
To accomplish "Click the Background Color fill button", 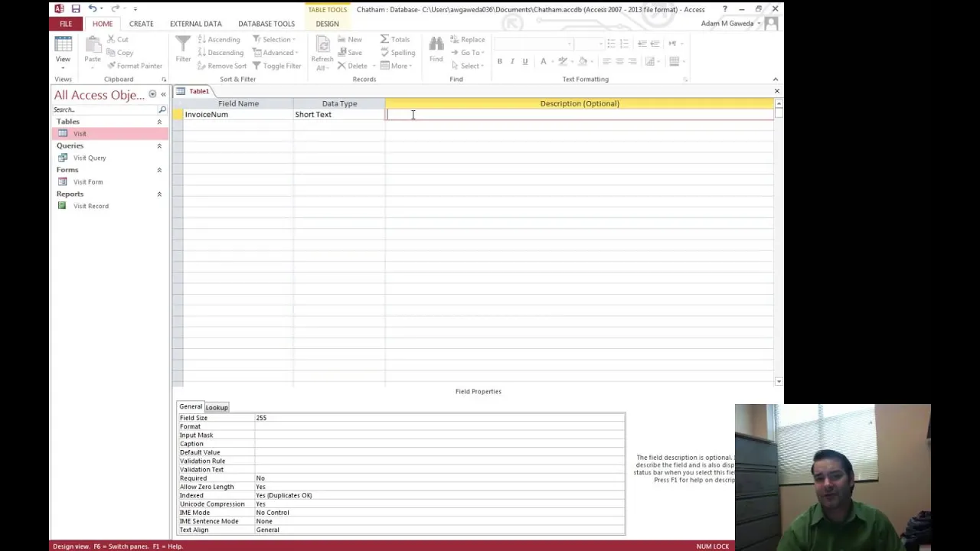I will pyautogui.click(x=583, y=61).
